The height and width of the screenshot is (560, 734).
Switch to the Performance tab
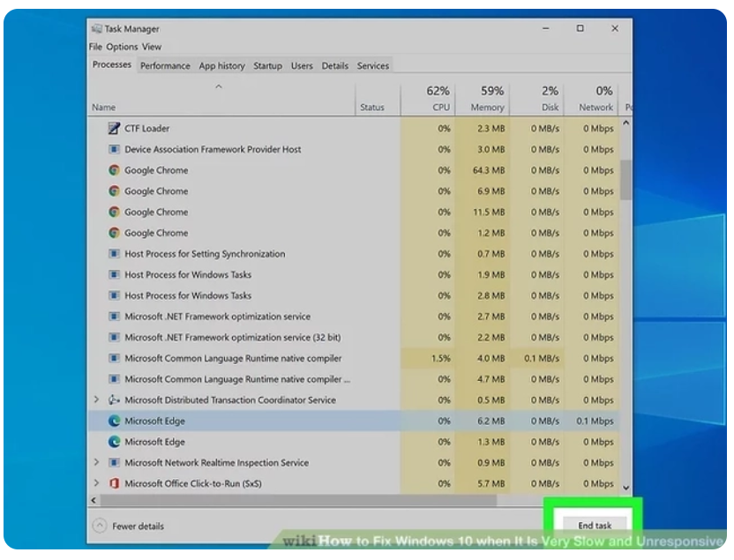click(165, 66)
